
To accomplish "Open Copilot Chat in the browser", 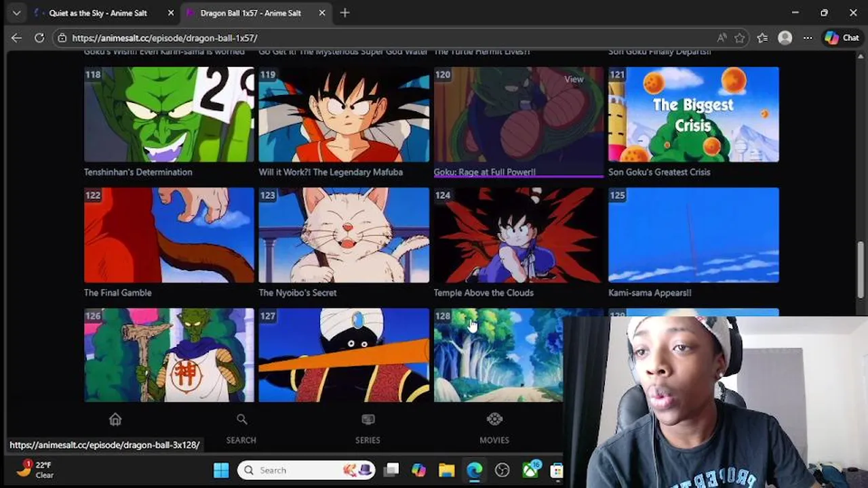I will coord(842,38).
